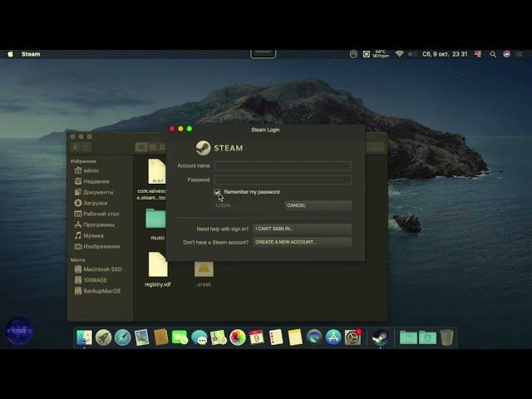Switch Finder to list view
The image size is (532, 399).
(x=153, y=147)
